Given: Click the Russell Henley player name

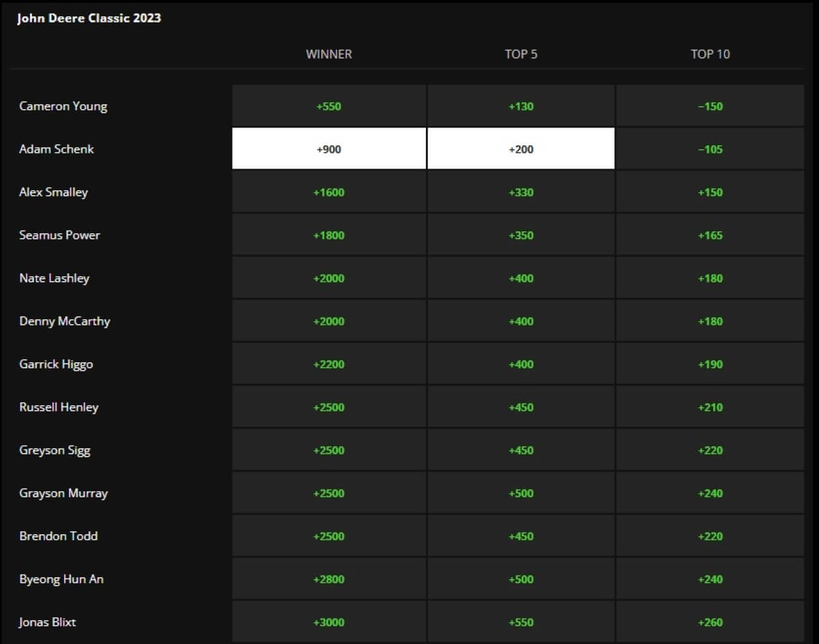Looking at the screenshot, I should (x=59, y=407).
